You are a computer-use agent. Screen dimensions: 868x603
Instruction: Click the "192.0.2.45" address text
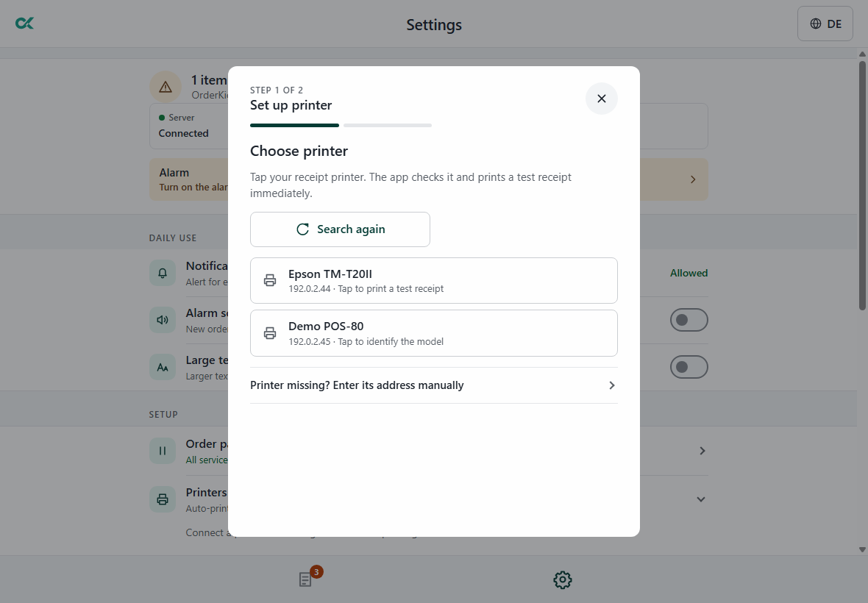(x=310, y=342)
